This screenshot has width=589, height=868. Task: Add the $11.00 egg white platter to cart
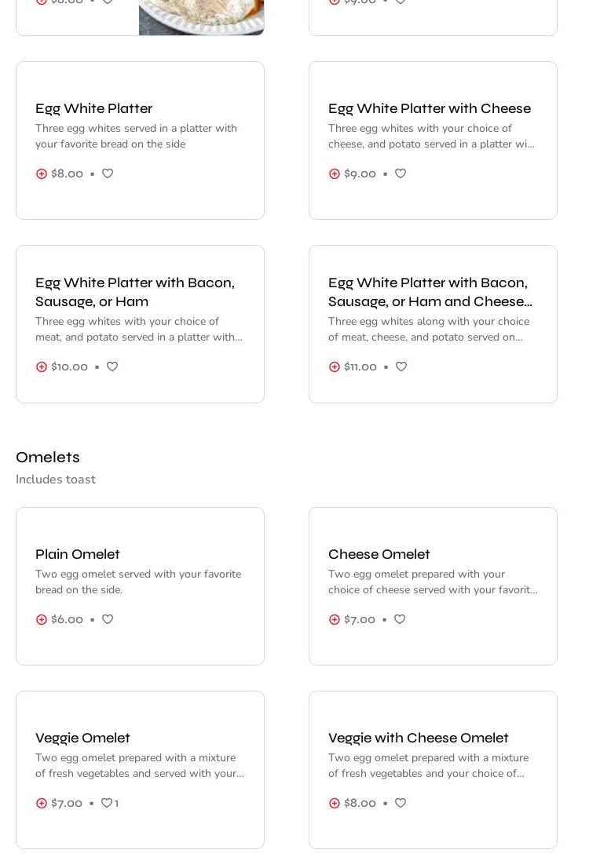[335, 367]
